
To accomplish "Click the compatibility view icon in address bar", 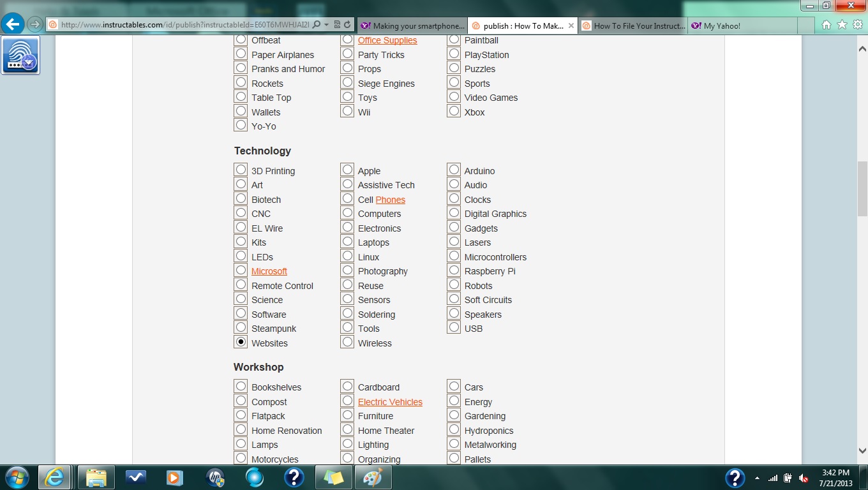I will [x=337, y=25].
